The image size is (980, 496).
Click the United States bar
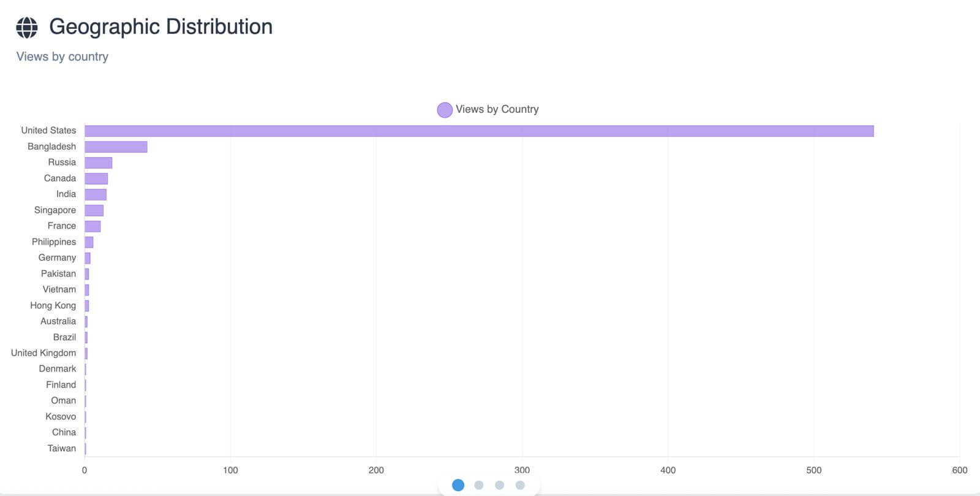pyautogui.click(x=479, y=131)
